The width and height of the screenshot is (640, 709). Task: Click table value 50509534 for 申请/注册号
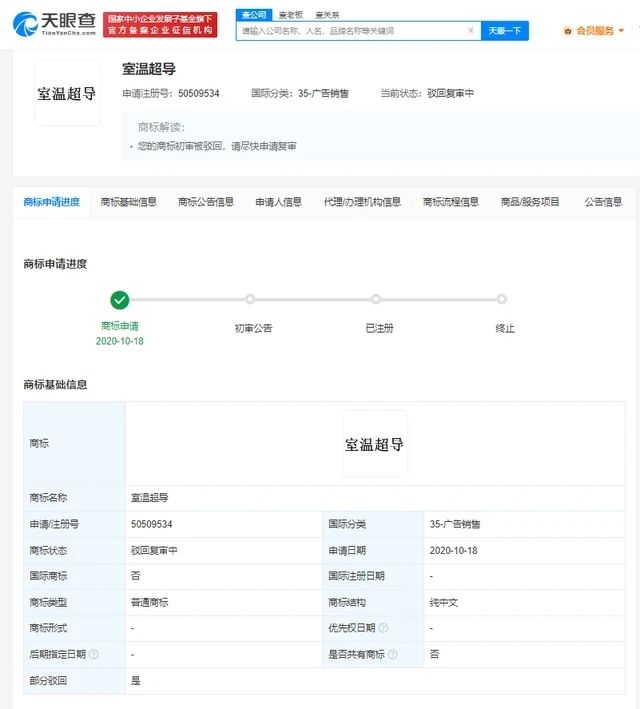click(152, 524)
